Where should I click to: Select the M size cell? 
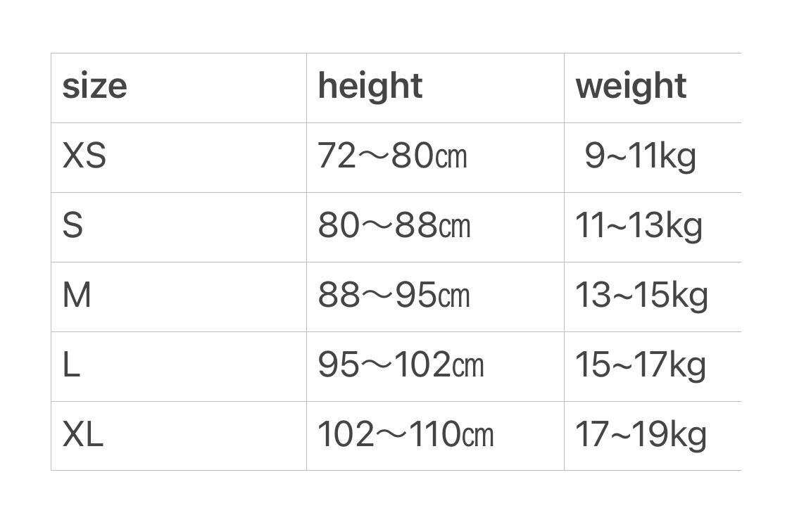(x=77, y=296)
